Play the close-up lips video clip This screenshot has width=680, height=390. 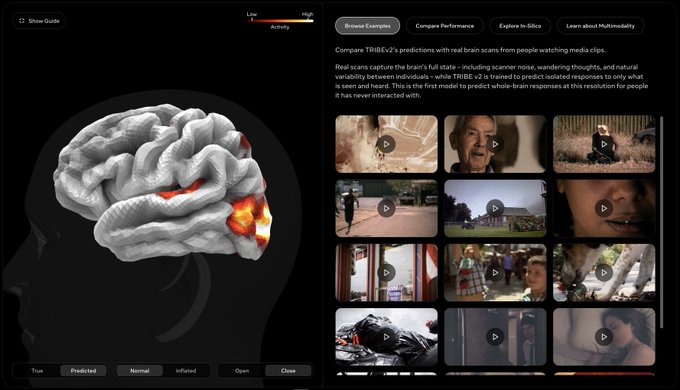click(604, 208)
